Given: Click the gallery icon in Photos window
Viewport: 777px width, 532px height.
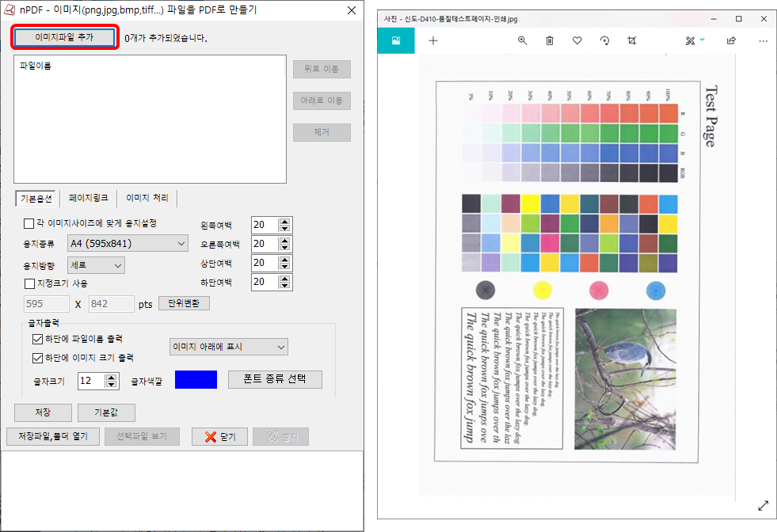Looking at the screenshot, I should pyautogui.click(x=396, y=40).
